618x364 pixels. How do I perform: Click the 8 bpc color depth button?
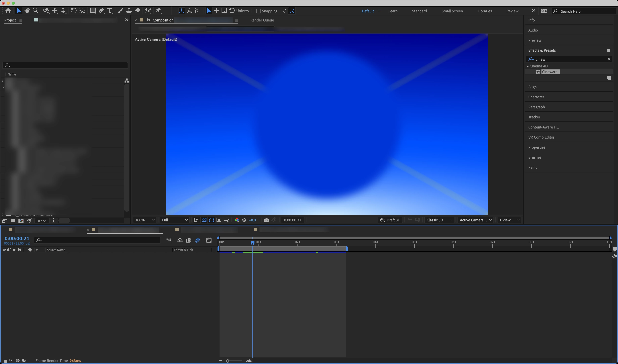(x=42, y=221)
